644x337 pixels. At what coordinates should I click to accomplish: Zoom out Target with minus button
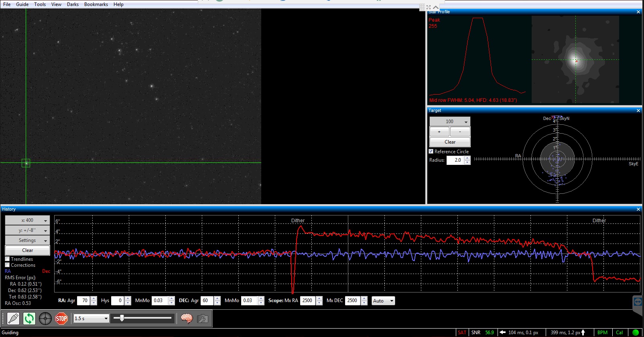(460, 132)
